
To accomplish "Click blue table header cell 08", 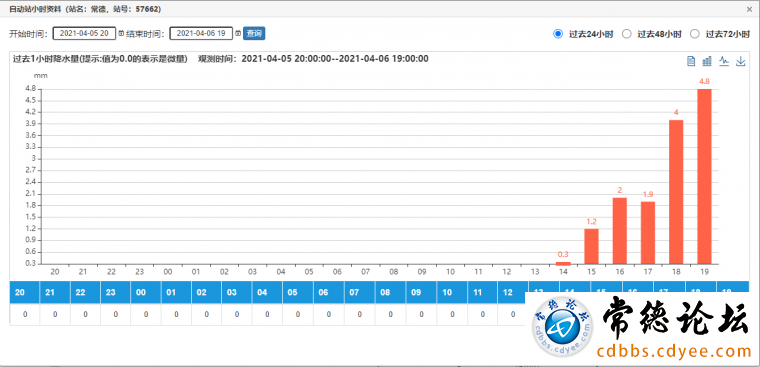I will pos(390,292).
